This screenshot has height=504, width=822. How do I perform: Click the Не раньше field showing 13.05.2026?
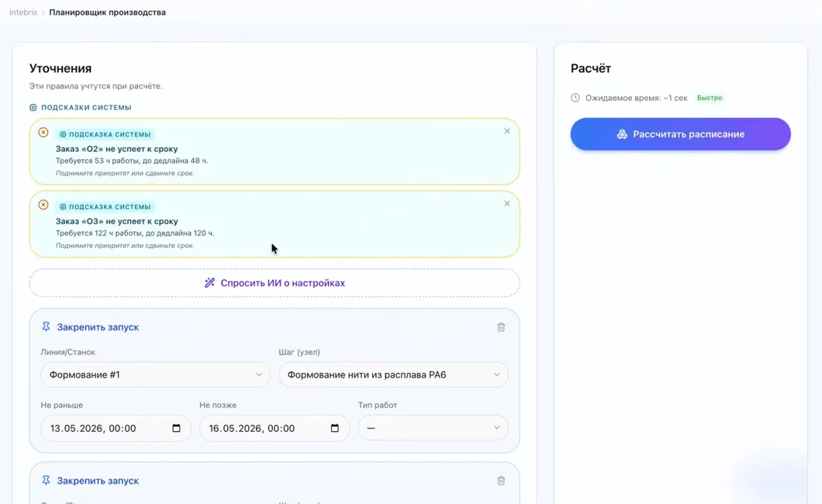point(116,428)
